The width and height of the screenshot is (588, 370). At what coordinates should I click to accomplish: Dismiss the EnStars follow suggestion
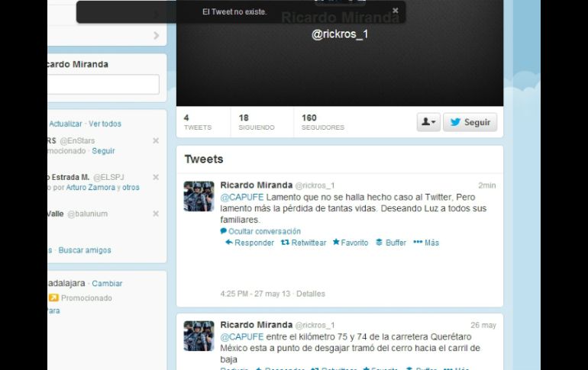[x=156, y=140]
